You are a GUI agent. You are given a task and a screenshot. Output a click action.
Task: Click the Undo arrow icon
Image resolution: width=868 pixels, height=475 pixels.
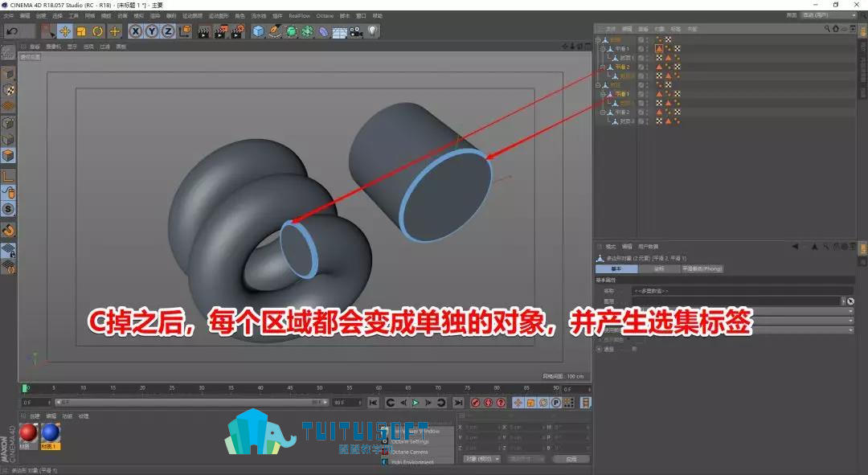tap(11, 31)
